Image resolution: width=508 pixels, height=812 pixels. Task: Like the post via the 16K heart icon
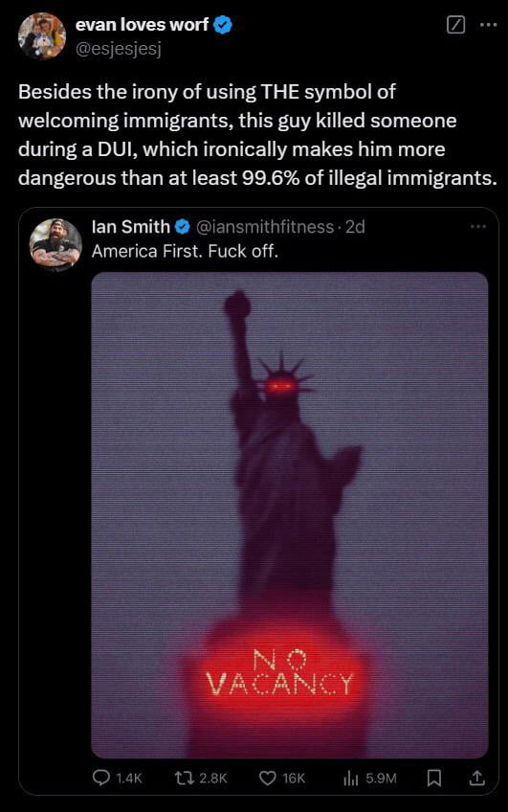point(267,778)
